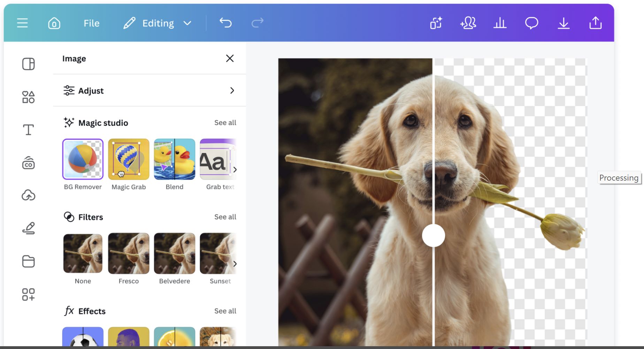
Task: Open the hamburger main menu
Action: pos(22,23)
